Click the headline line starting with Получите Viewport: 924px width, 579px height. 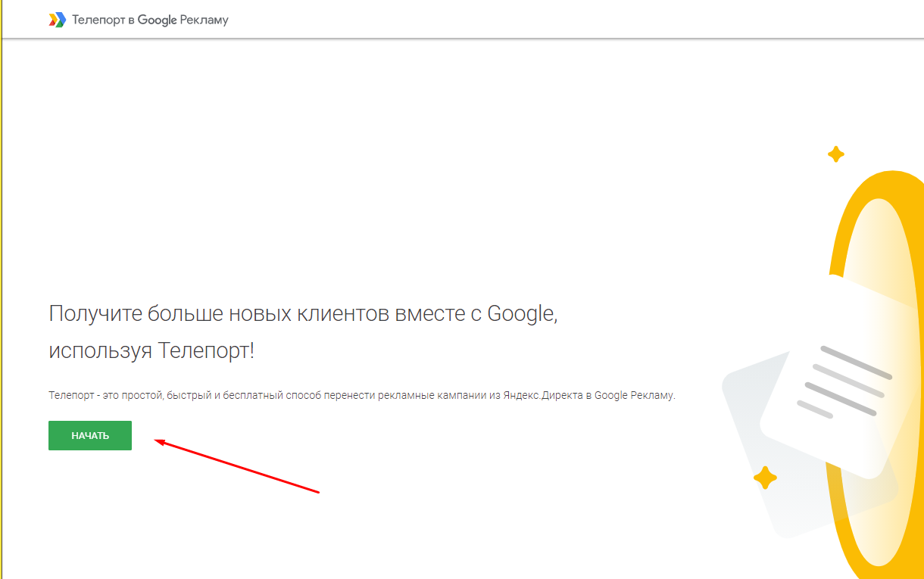coord(303,313)
